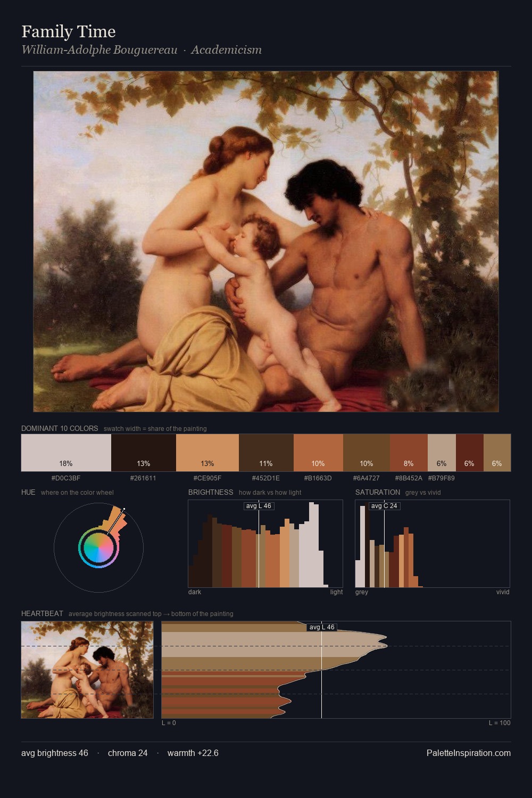
Task: Click the #B1663D hex code text
Action: coord(318,478)
